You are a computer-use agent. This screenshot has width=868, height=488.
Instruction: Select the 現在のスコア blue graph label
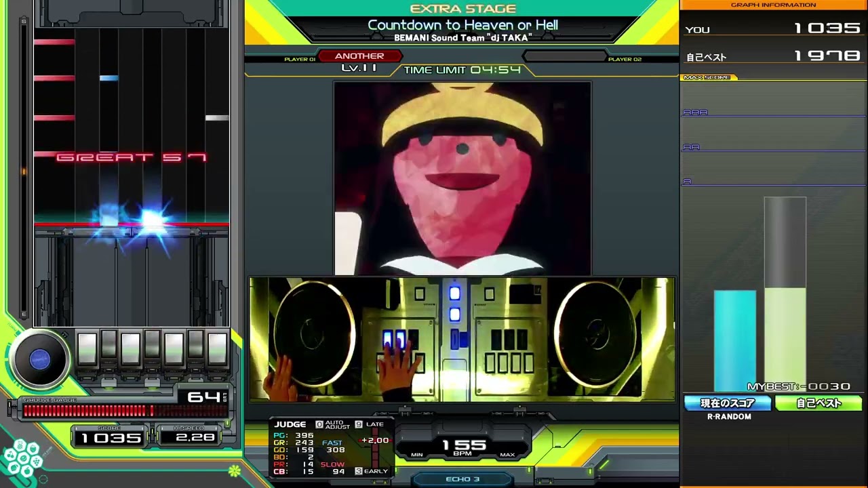pyautogui.click(x=728, y=403)
